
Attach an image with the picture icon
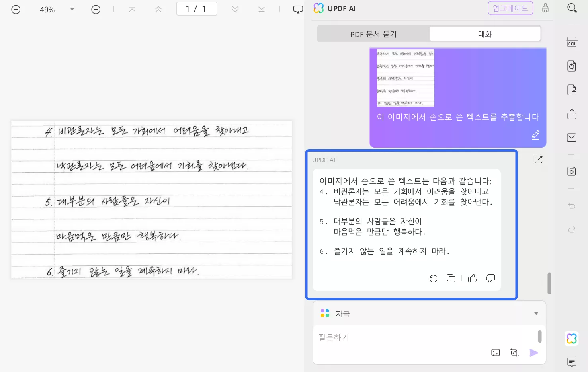[496, 353]
